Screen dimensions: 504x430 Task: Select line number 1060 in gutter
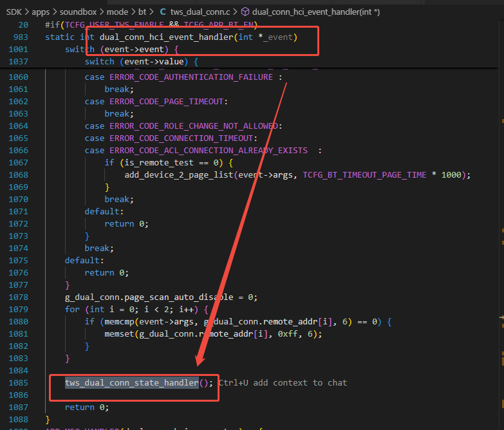[x=18, y=77]
